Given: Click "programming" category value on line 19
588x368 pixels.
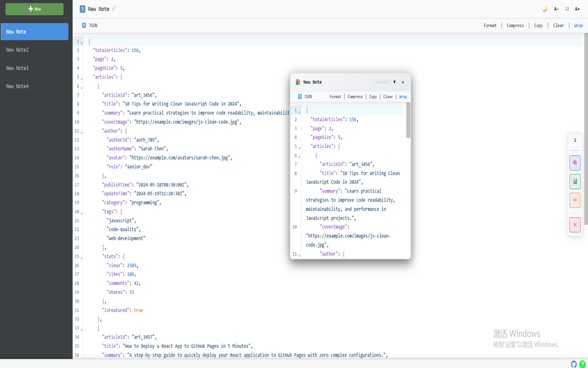Looking at the screenshot, I should (144, 203).
